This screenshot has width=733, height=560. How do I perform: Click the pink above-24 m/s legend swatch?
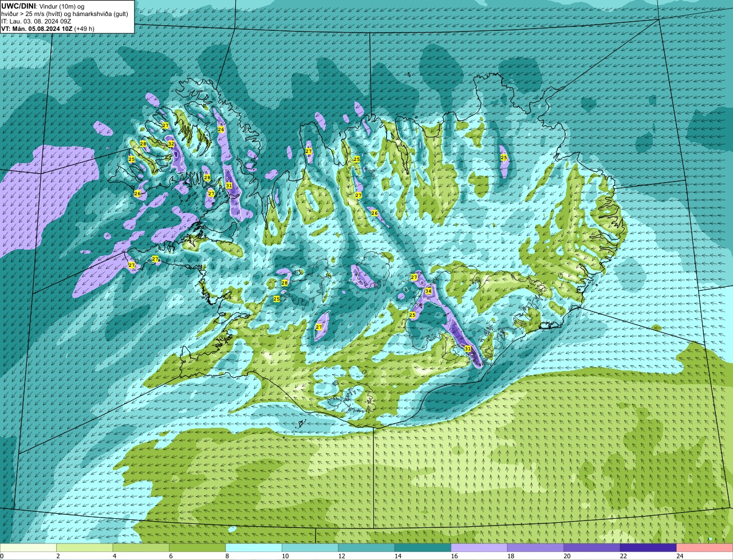(x=705, y=547)
